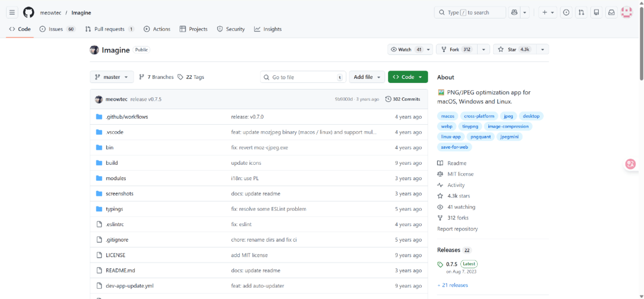Viewport: 644px width, 299px height.
Task: Switch to the Insights tab
Action: click(x=268, y=29)
